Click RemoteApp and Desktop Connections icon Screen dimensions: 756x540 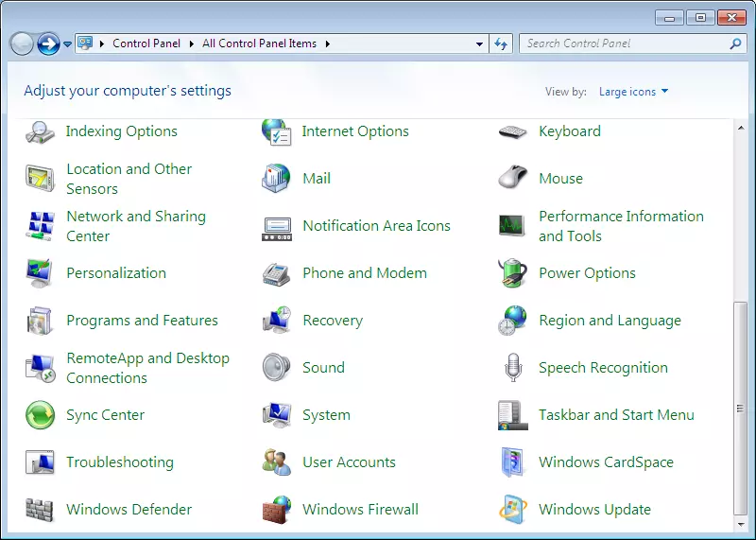coord(40,368)
